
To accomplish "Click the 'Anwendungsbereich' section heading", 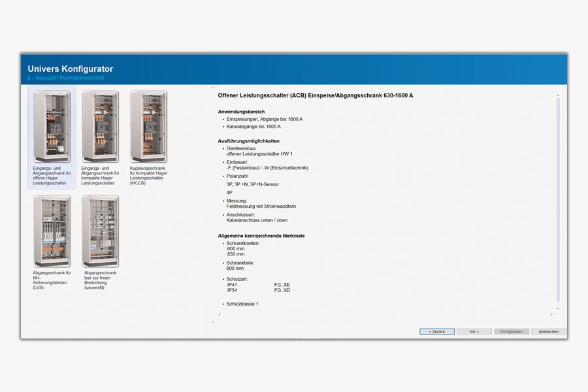I will pos(241,112).
